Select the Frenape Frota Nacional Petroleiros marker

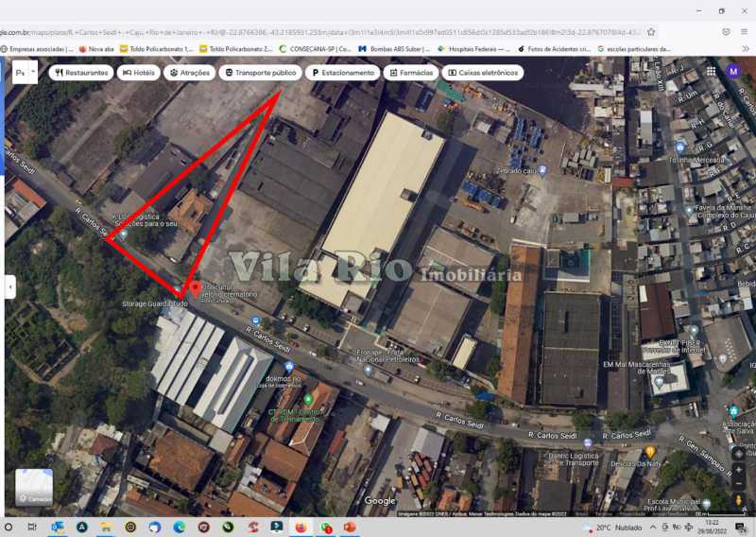click(x=368, y=371)
